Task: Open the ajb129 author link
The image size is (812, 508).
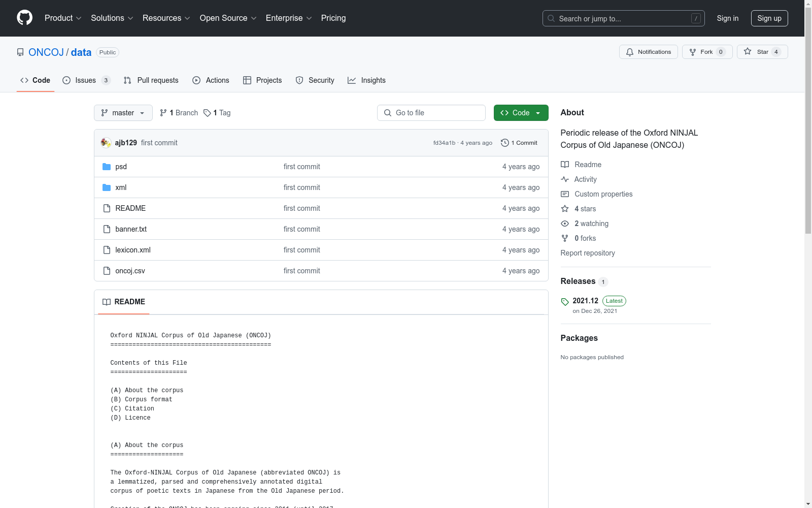Action: 126,143
